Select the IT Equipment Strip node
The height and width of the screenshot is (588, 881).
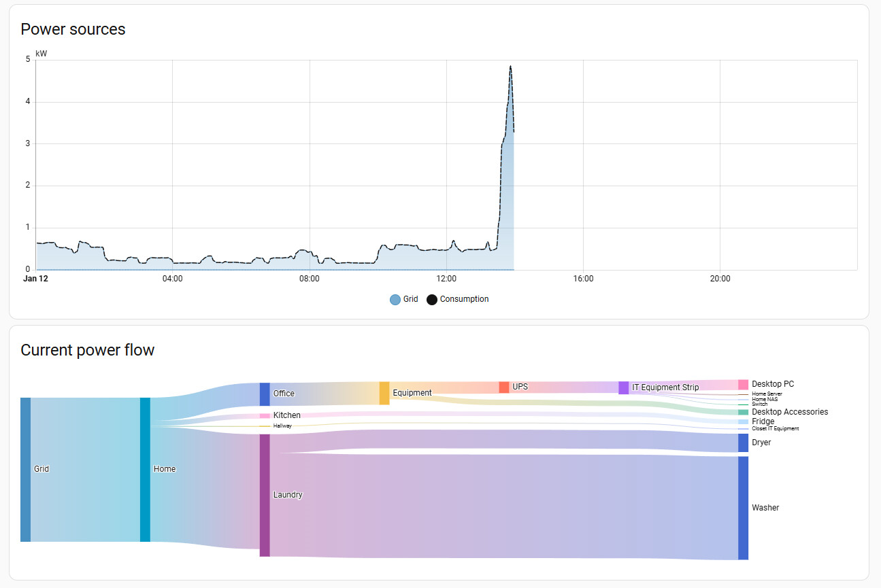tap(624, 387)
